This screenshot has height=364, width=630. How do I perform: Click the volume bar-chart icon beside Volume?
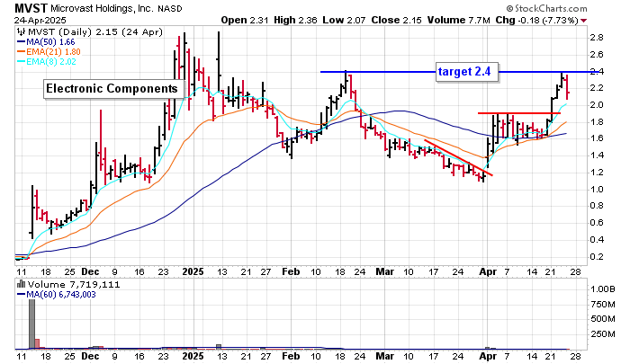pyautogui.click(x=22, y=284)
